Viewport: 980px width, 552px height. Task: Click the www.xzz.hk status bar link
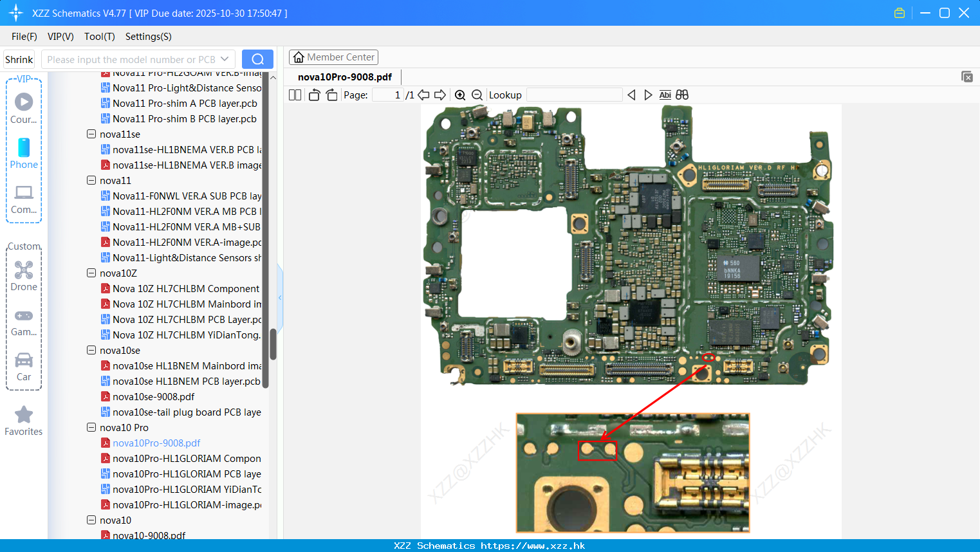533,546
